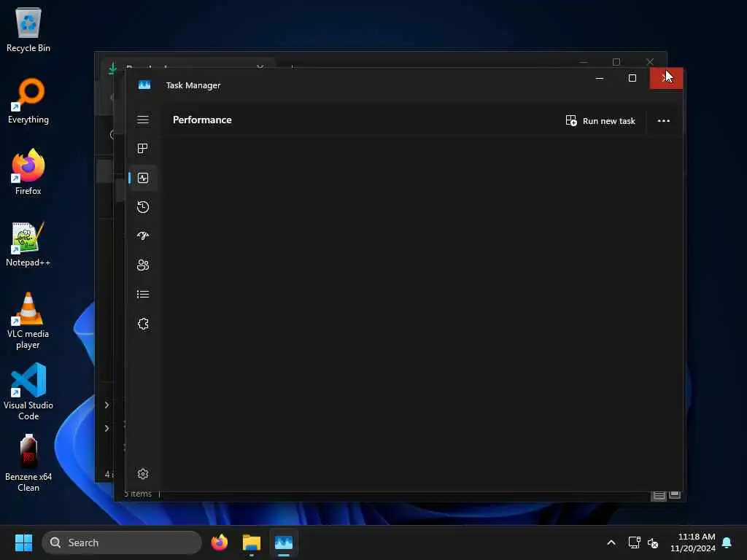Open Task Manager Settings gear icon

143,474
